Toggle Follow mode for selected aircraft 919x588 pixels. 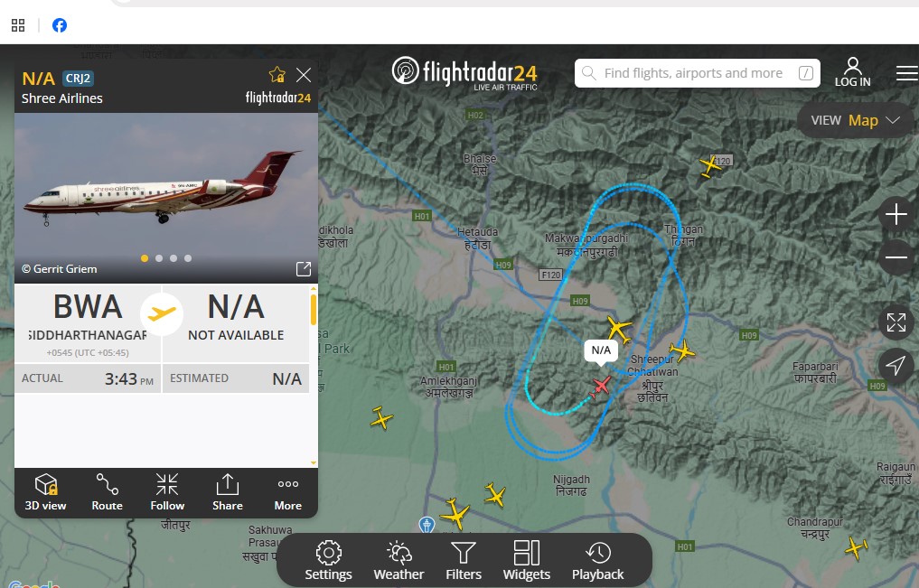(x=167, y=492)
